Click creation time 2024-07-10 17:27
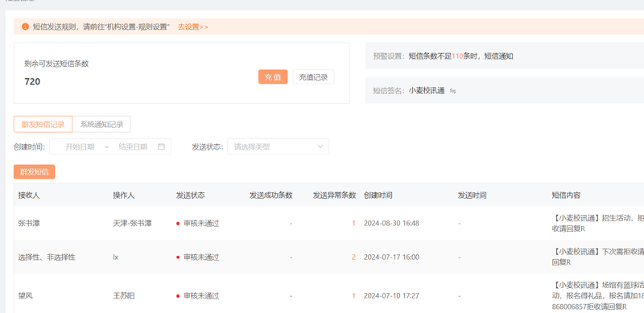Screen dimensions: 644x313 pos(391,296)
